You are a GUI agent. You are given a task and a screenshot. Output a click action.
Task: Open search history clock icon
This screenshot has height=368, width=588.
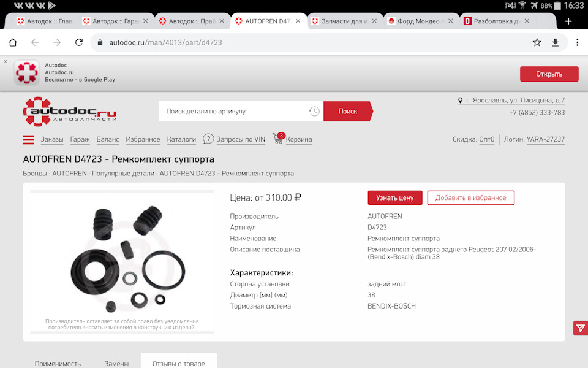[314, 111]
